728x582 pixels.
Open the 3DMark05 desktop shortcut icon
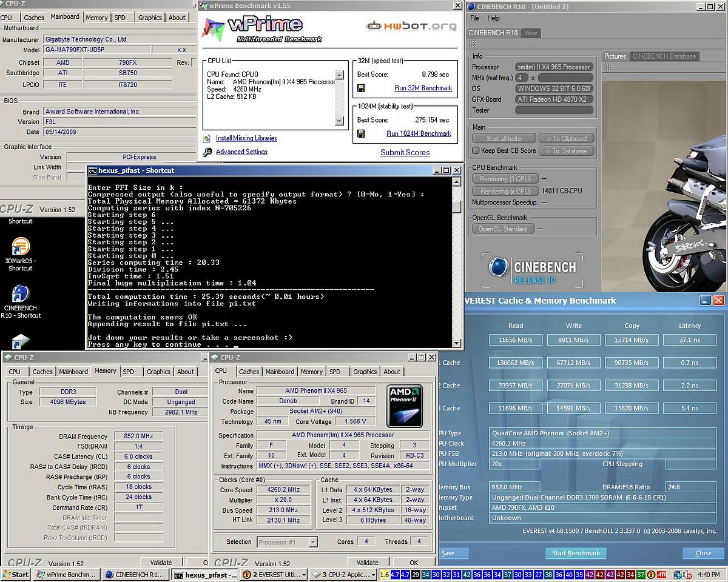21,247
